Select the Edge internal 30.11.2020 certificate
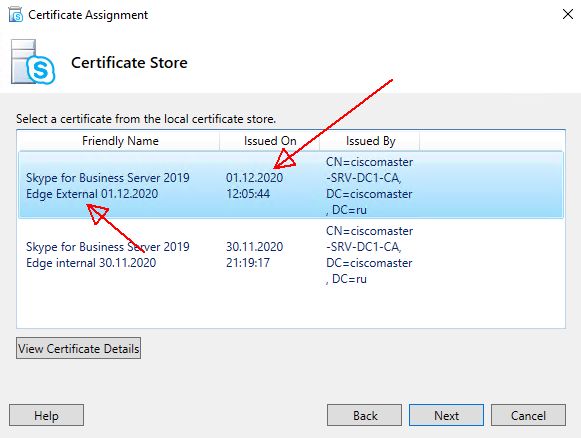 (x=291, y=255)
